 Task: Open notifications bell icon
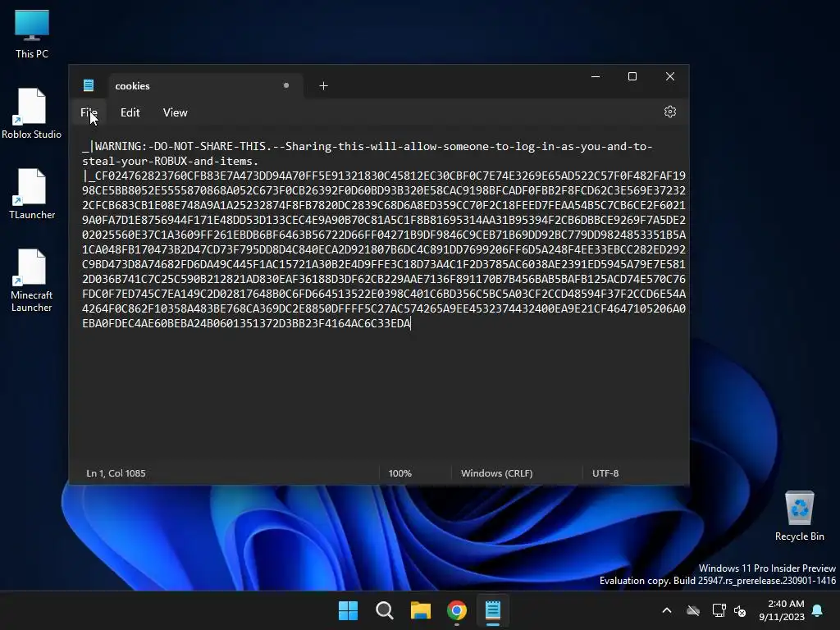point(818,610)
